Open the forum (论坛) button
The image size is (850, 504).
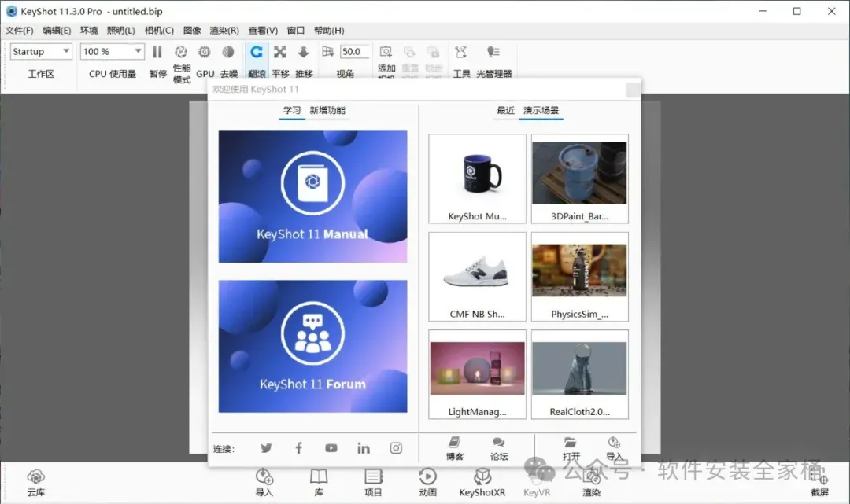point(499,449)
